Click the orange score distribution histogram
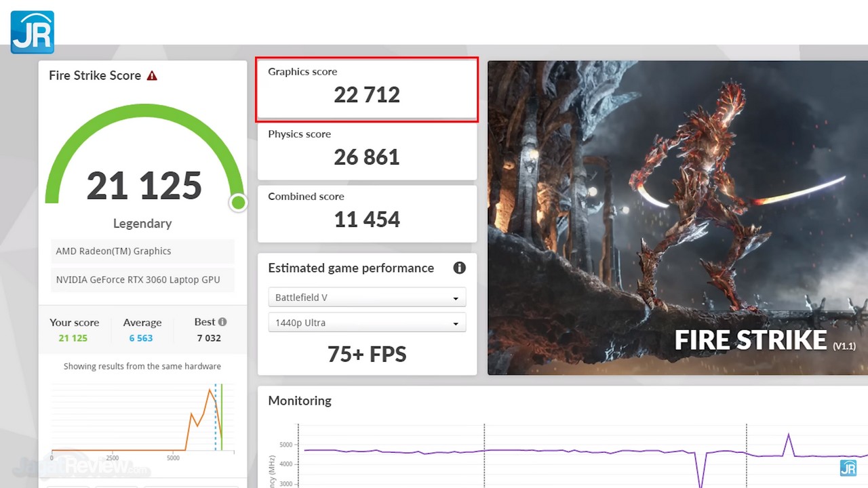Viewport: 868px width, 488px height. (x=203, y=420)
